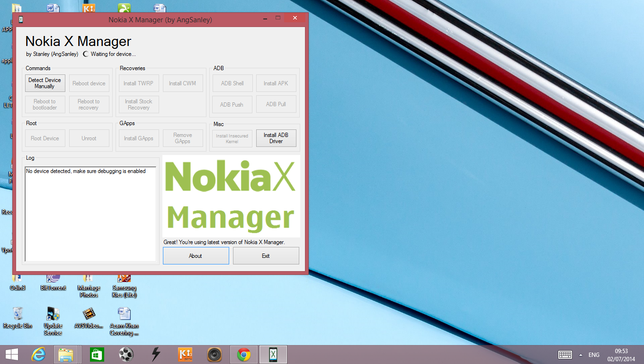Open the About dialog
Screen dimensions: 644x364
point(196,255)
